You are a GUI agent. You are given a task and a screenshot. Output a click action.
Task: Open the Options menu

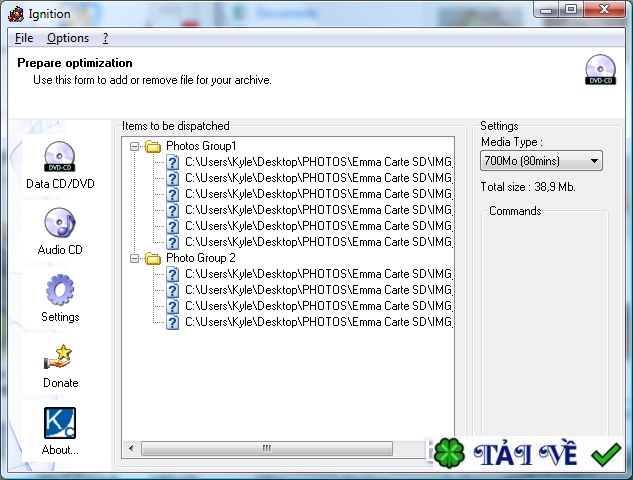68,38
